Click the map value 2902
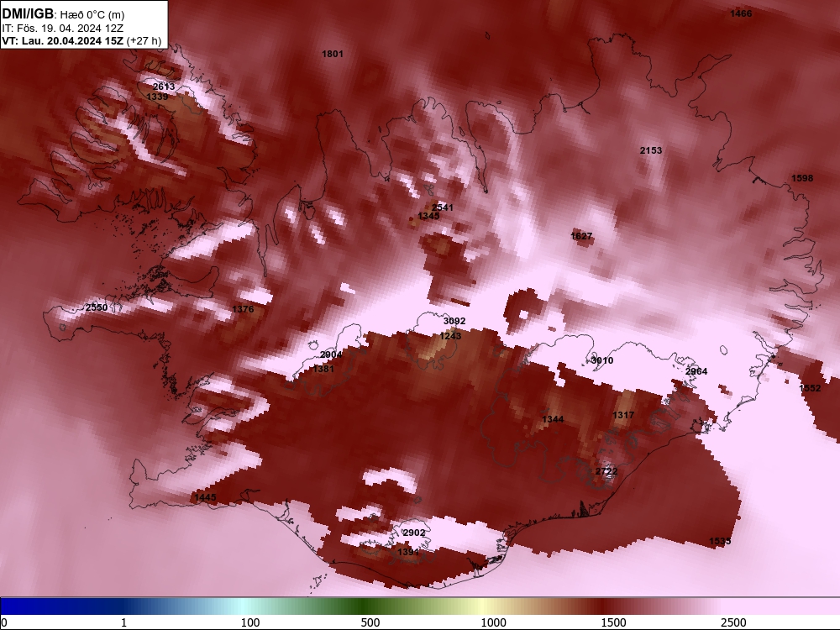This screenshot has height=630, width=840. 413,533
